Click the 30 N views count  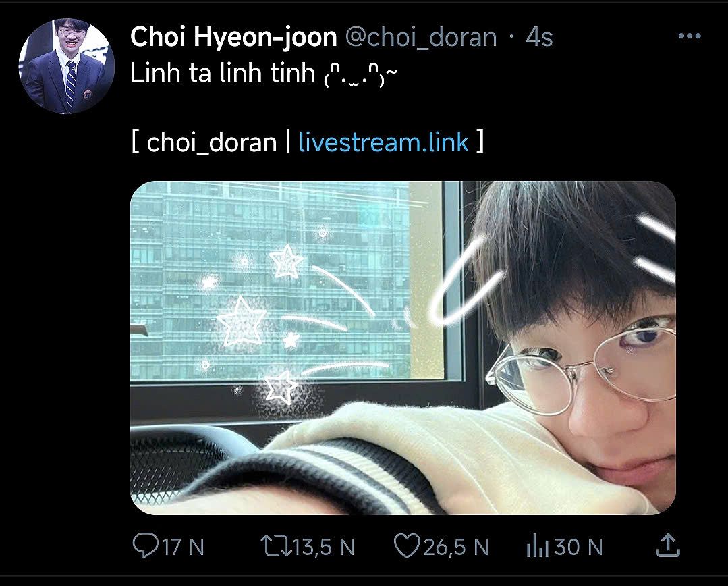pyautogui.click(x=578, y=547)
